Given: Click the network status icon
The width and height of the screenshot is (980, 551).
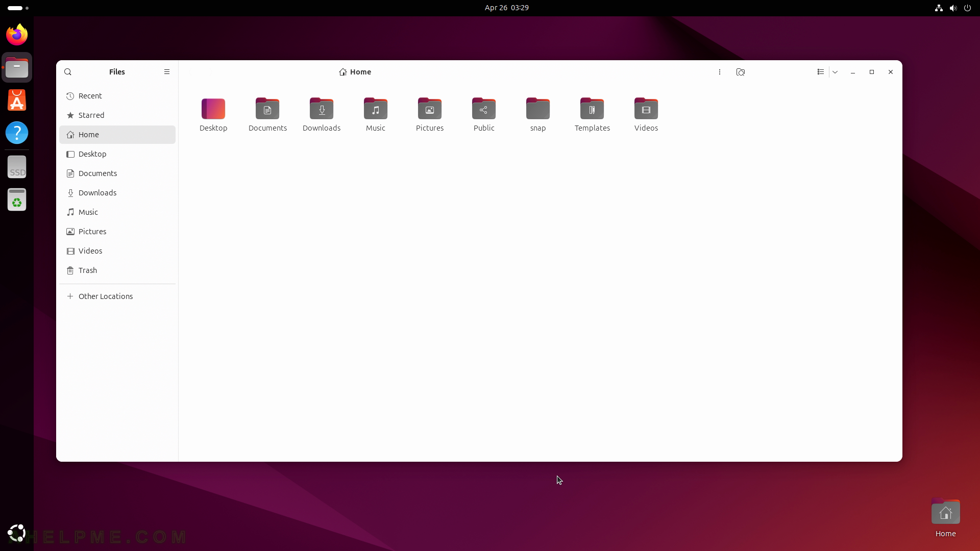Looking at the screenshot, I should [x=939, y=8].
